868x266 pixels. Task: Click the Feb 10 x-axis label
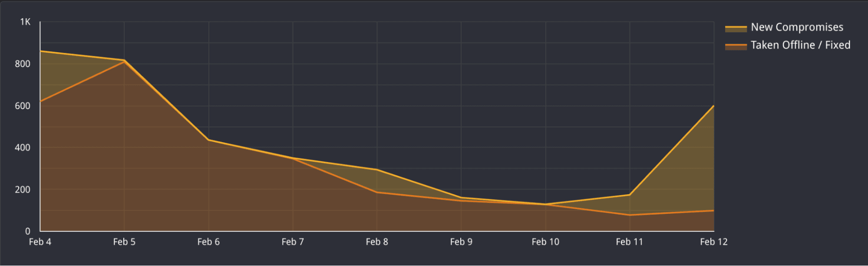(545, 242)
